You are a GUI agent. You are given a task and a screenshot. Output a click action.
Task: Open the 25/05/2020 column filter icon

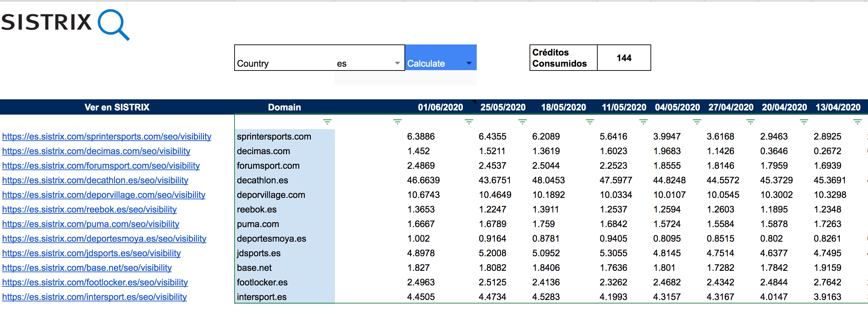[522, 122]
